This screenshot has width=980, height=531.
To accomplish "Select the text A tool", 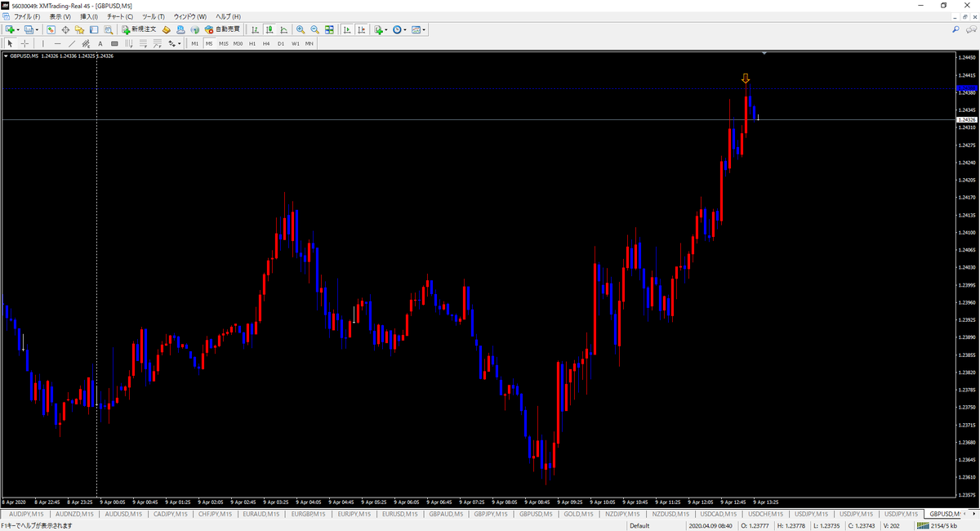I will point(100,43).
